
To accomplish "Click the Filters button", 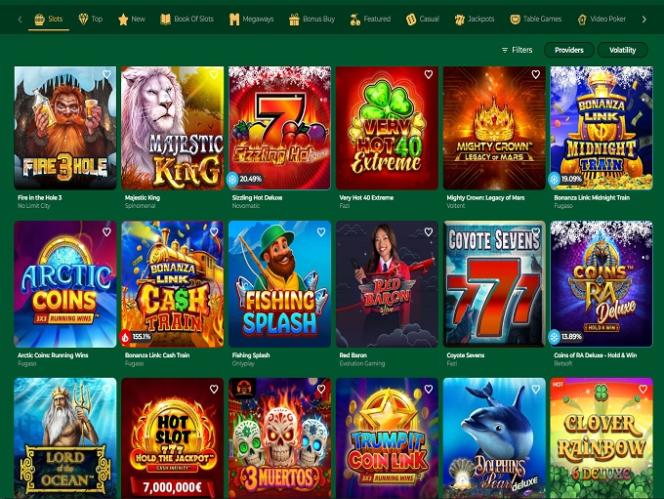I will click(517, 50).
